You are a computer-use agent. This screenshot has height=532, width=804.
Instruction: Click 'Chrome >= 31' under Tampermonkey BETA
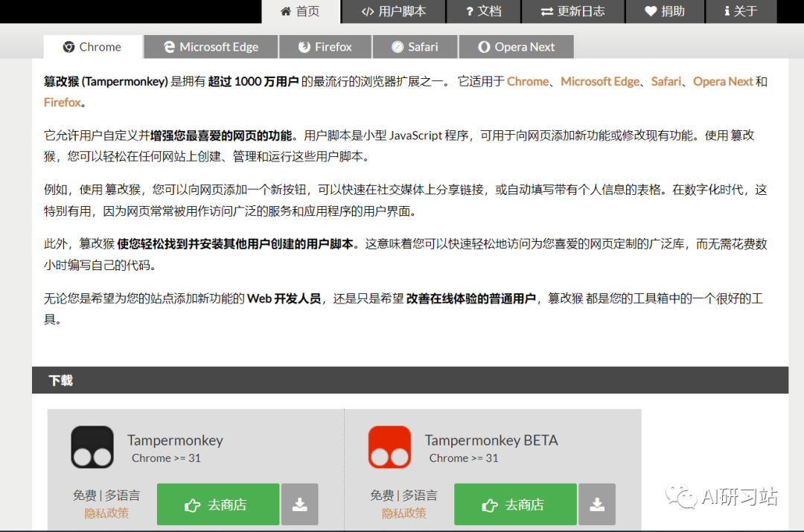click(x=464, y=458)
